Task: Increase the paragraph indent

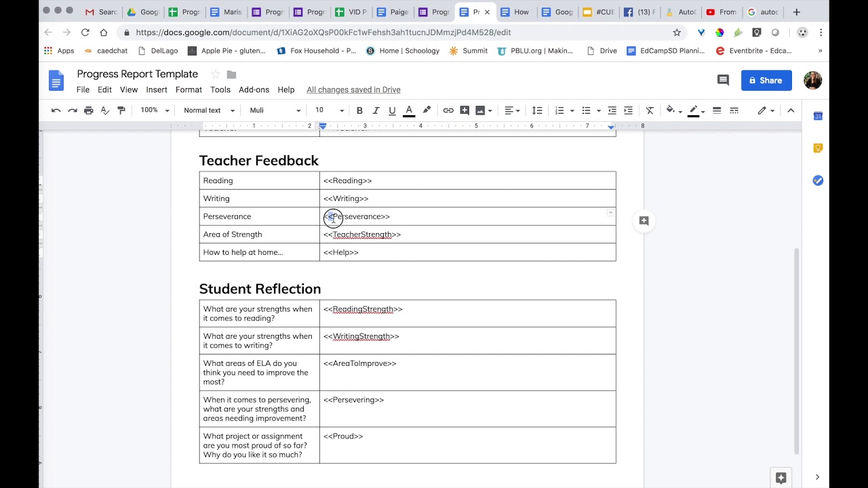Action: pyautogui.click(x=628, y=110)
